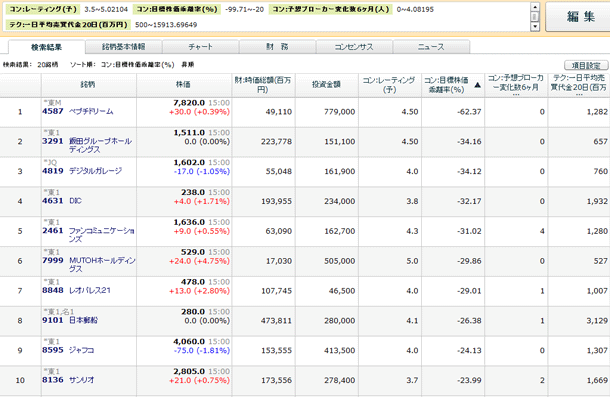The width and height of the screenshot is (610, 397).
Task: Sort by コン:レーティング column header
Action: pyautogui.click(x=389, y=85)
